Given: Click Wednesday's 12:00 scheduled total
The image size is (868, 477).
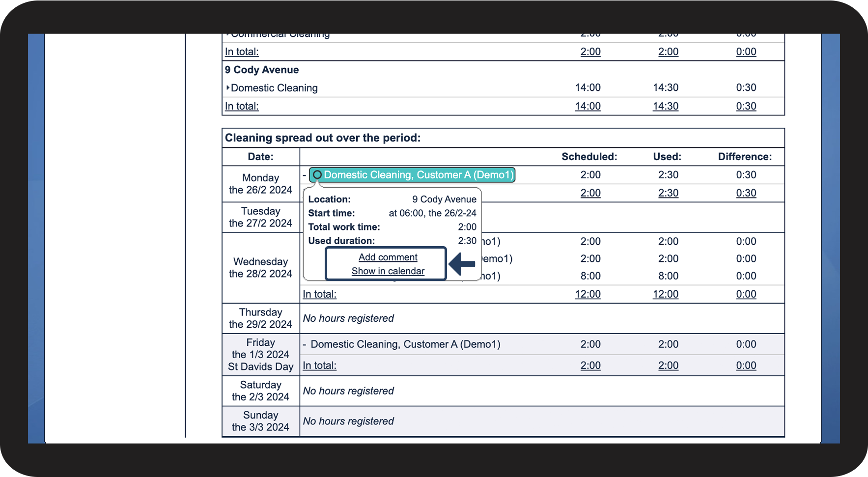Looking at the screenshot, I should 588,294.
